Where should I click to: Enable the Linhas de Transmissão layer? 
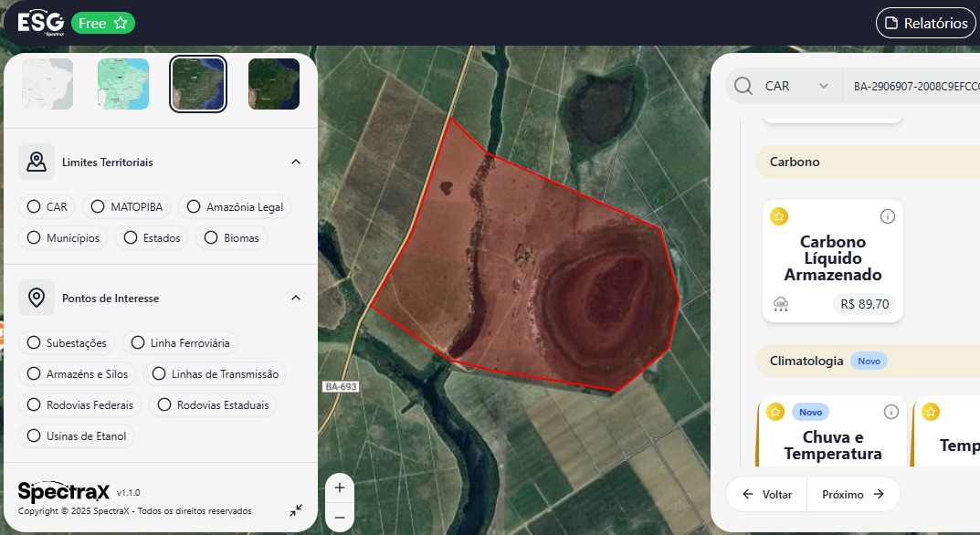coord(217,374)
